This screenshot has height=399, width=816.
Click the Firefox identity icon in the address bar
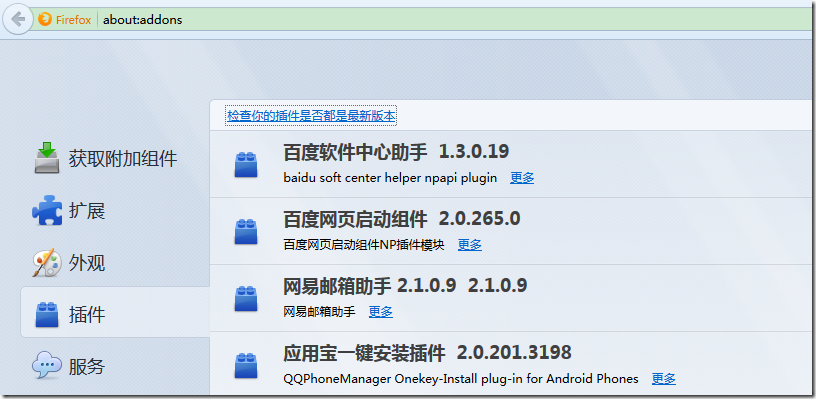tap(45, 20)
